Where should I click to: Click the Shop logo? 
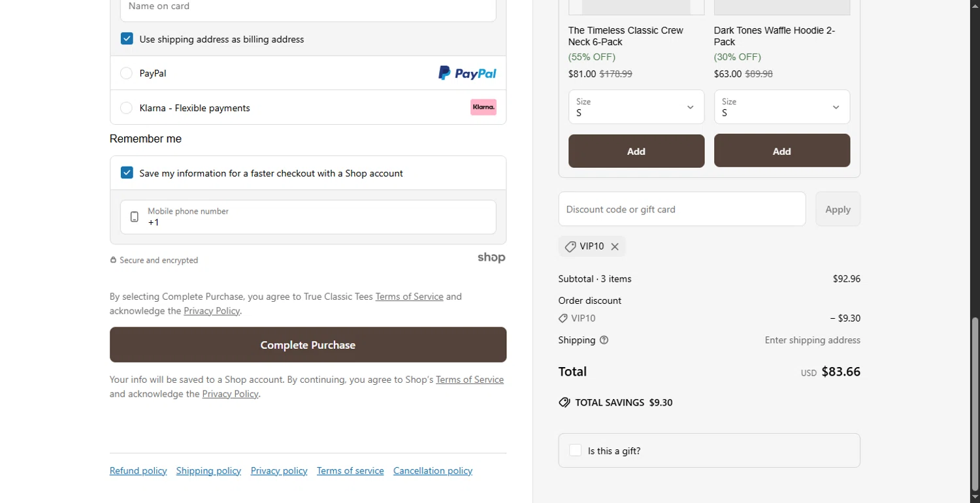click(491, 258)
